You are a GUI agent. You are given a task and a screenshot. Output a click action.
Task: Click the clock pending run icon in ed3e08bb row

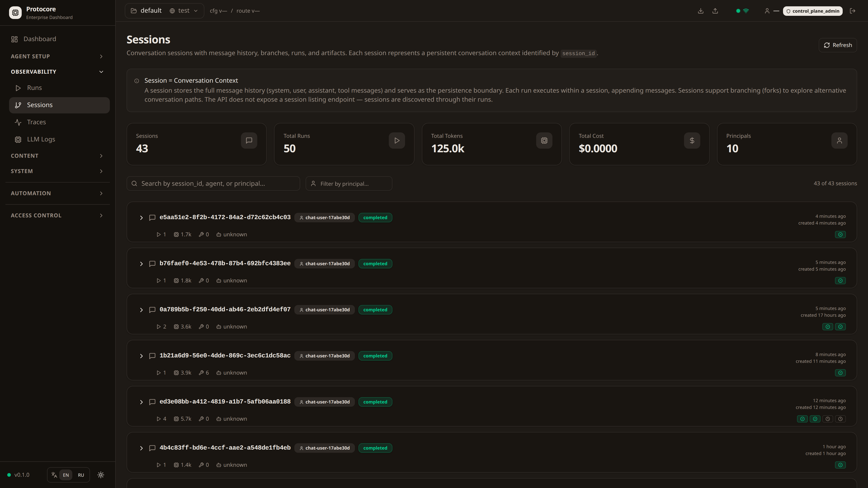(828, 419)
